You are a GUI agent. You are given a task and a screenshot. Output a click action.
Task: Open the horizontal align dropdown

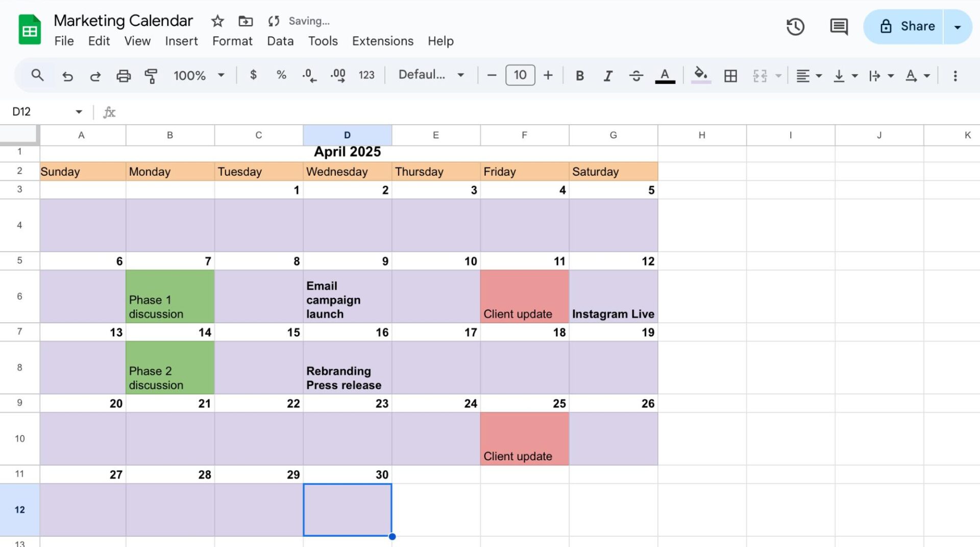click(808, 75)
